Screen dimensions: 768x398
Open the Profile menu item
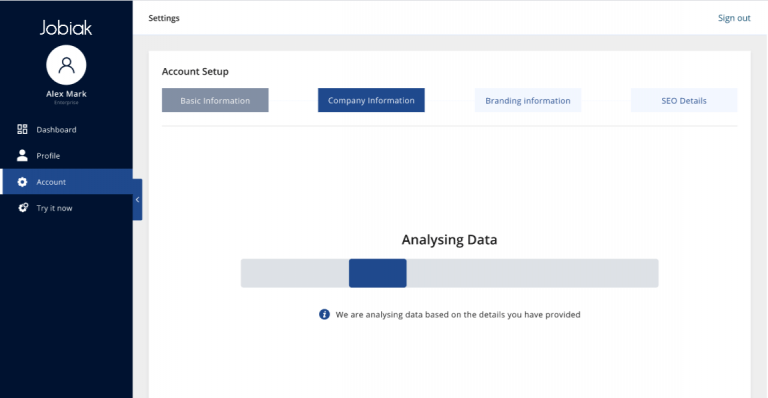tap(66, 156)
